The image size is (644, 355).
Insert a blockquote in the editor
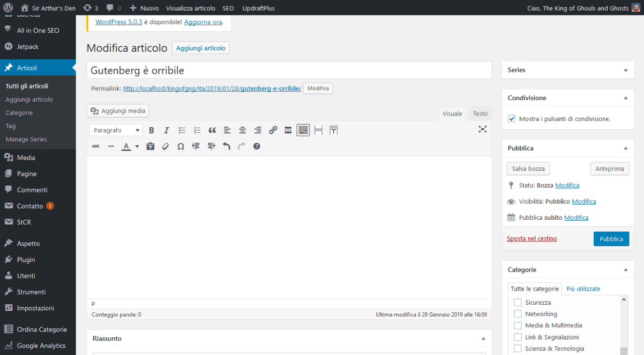tap(212, 130)
